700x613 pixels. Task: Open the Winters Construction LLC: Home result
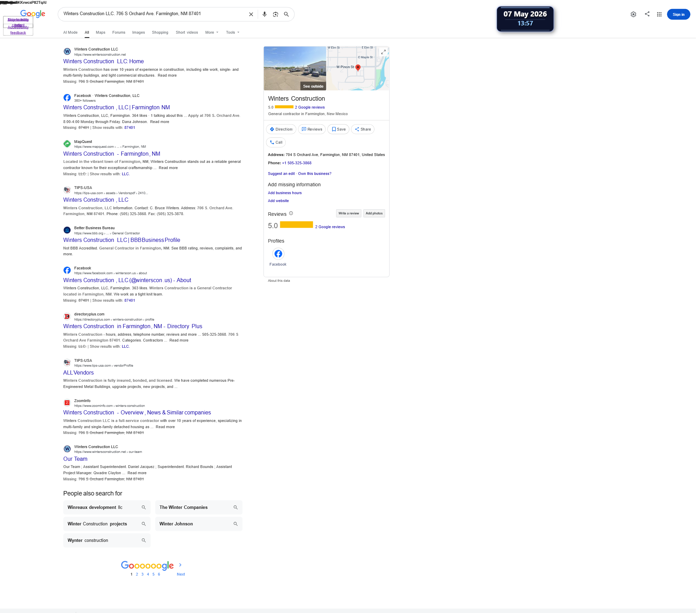(x=103, y=62)
